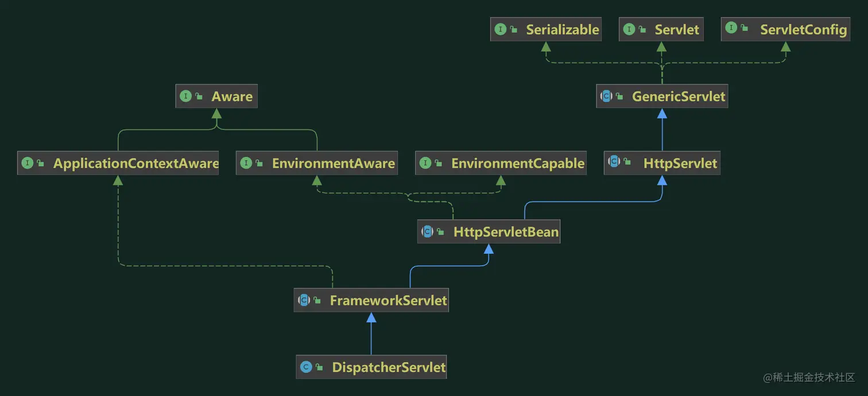868x396 pixels.
Task: Click the abstract class icon on HttpServlet
Action: [x=614, y=161]
